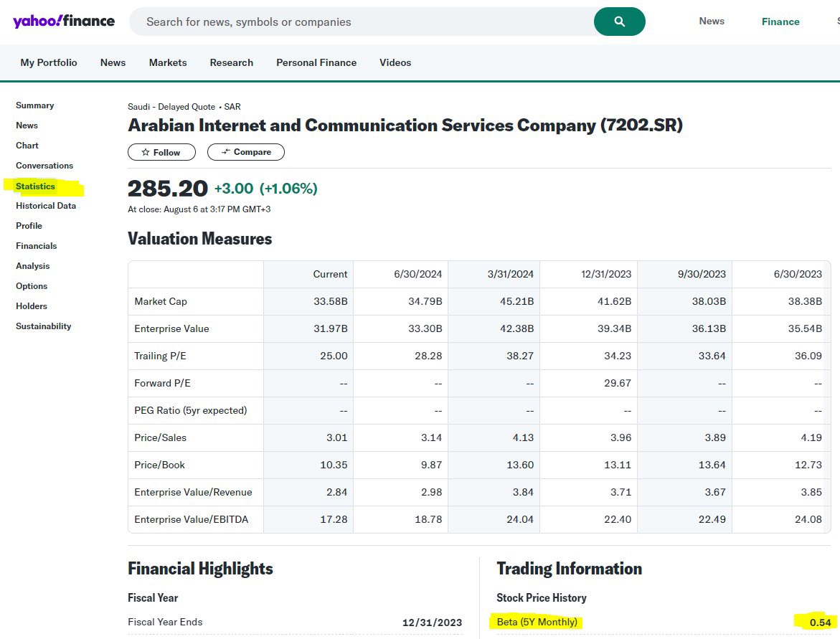
Task: Open the Profile section in sidebar
Action: tap(29, 226)
